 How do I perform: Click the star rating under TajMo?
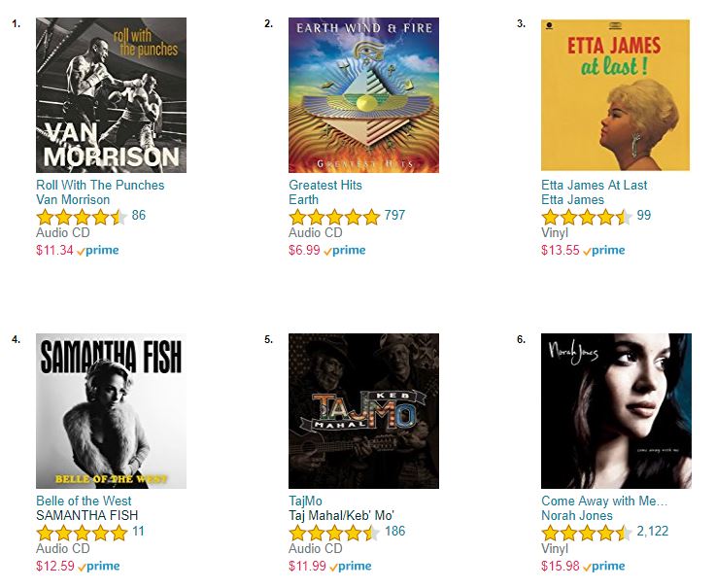pyautogui.click(x=334, y=533)
